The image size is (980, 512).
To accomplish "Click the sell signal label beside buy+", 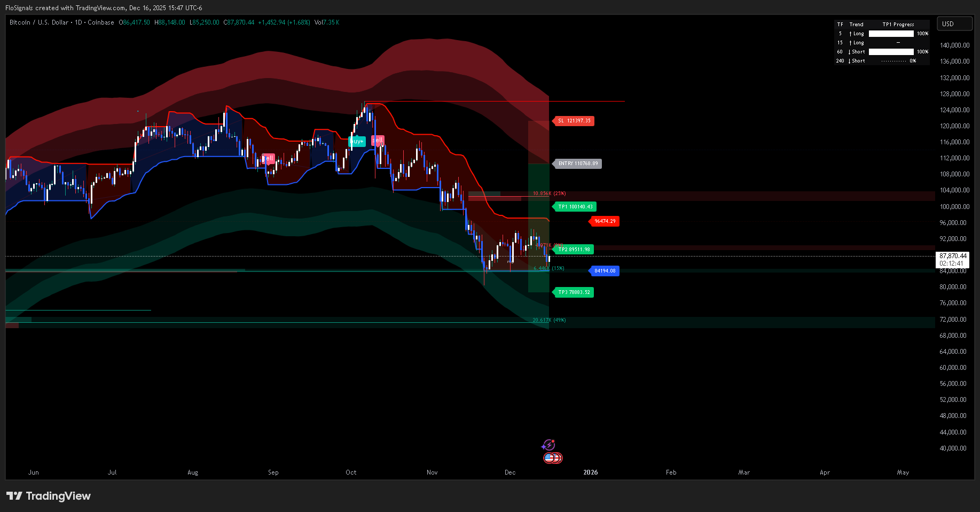I will 378,141.
